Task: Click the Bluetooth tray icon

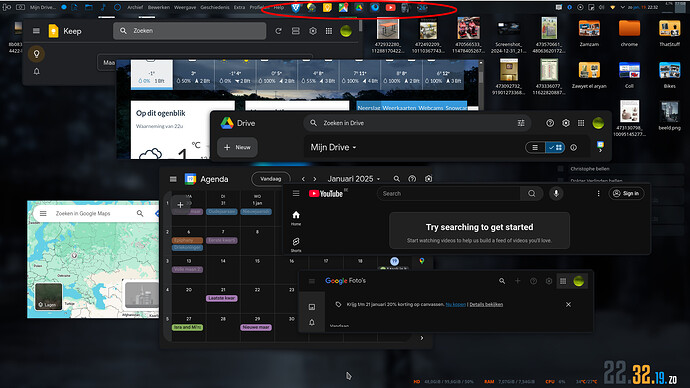Action: click(x=569, y=7)
